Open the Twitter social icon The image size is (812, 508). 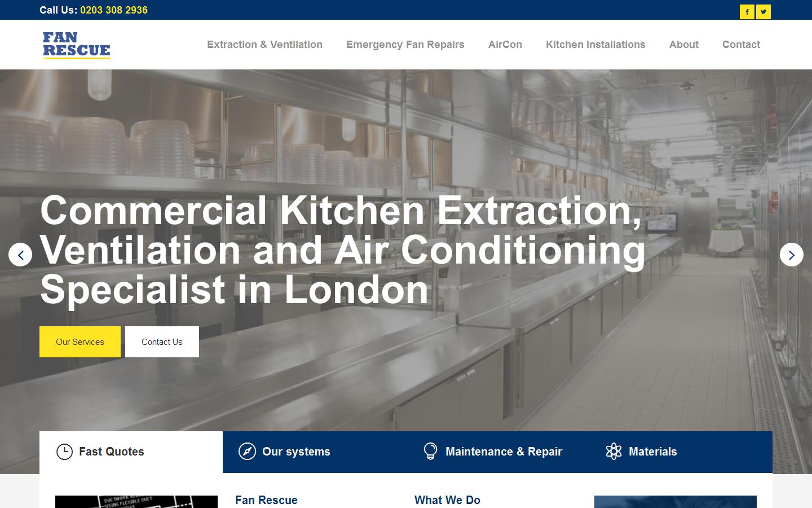pos(764,12)
